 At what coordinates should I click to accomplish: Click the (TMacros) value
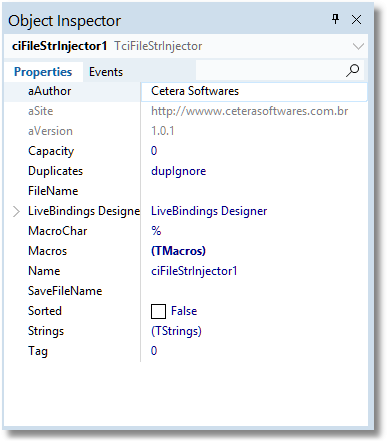click(x=178, y=251)
